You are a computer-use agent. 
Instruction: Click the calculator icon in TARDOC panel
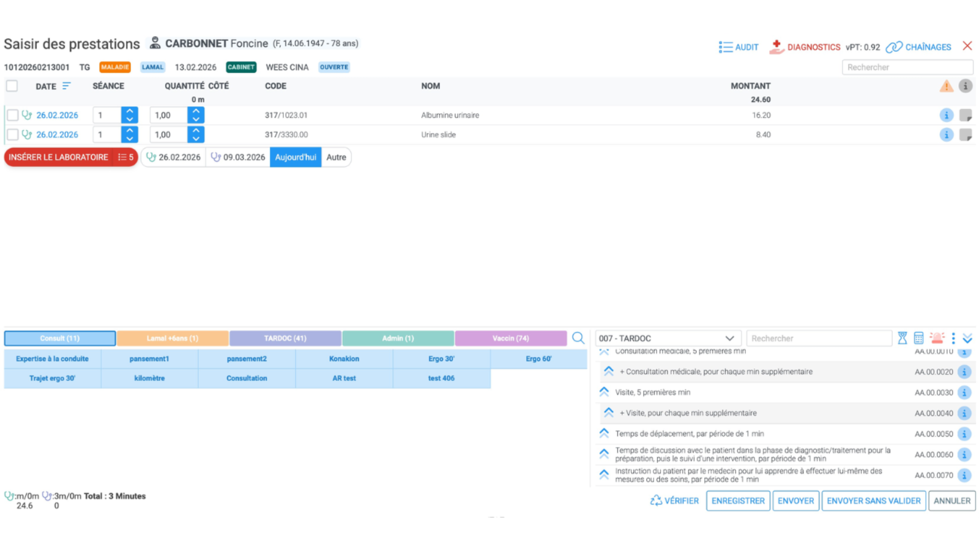(x=918, y=338)
